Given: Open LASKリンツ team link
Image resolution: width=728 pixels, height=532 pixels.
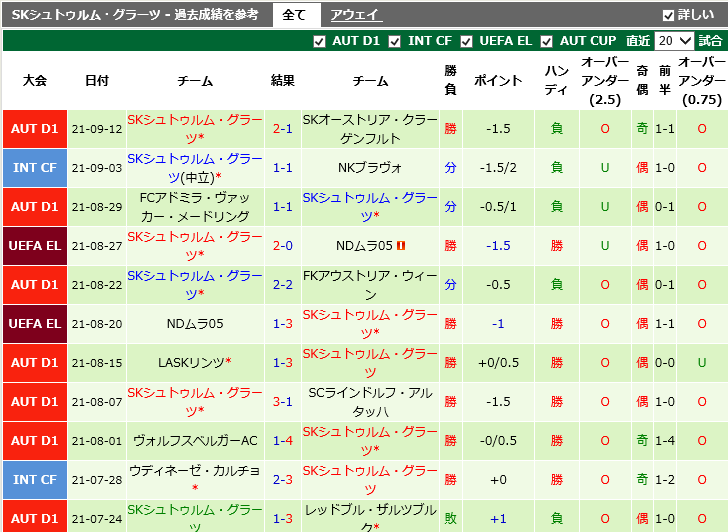Looking at the screenshot, I should point(191,363).
